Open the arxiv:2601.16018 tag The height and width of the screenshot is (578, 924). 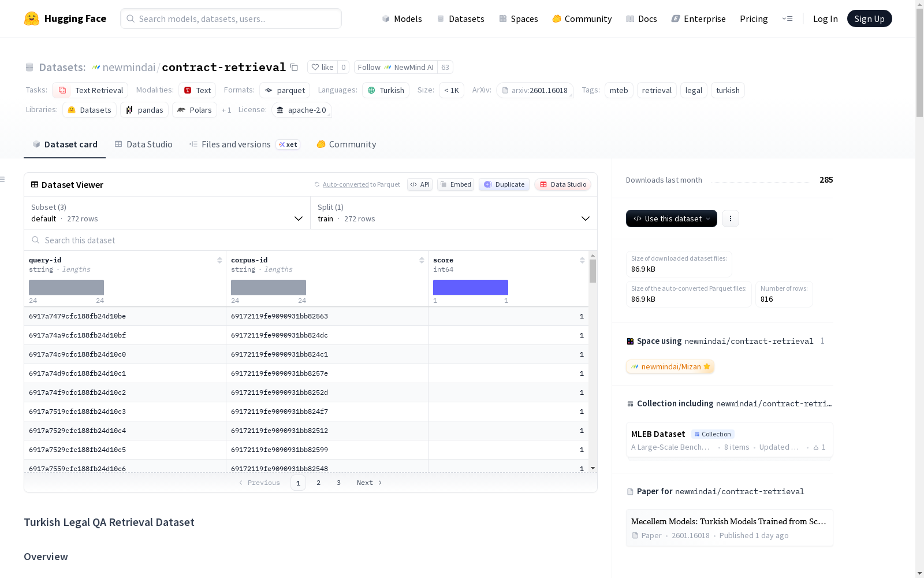tap(535, 90)
